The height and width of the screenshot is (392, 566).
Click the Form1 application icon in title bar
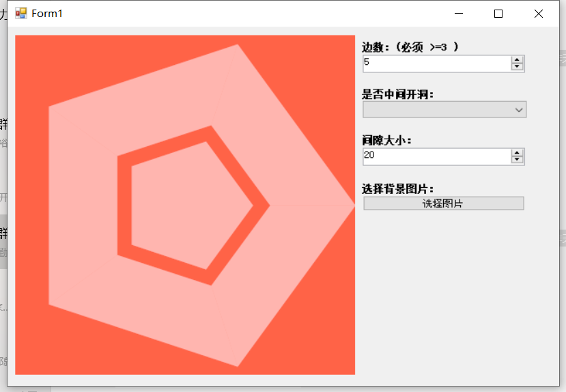point(21,14)
